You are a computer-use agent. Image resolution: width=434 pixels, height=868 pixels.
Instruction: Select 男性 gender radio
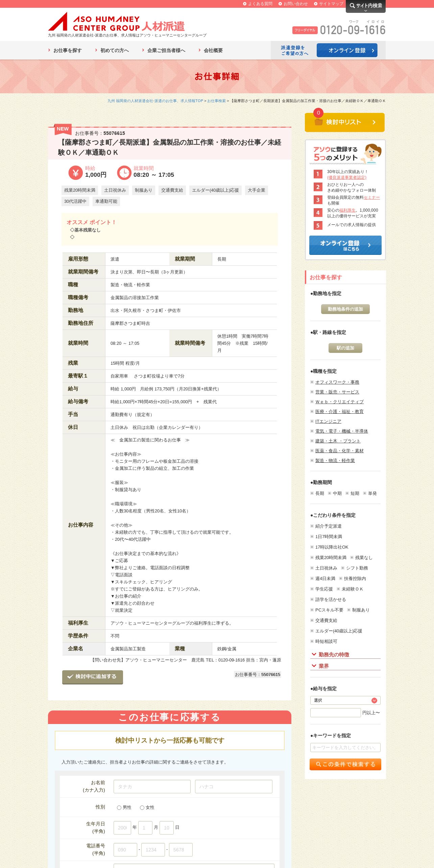coord(119,807)
